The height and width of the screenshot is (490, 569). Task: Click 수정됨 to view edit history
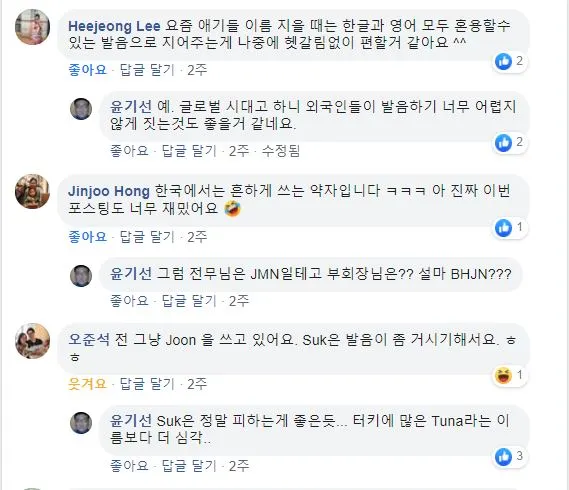click(x=281, y=151)
